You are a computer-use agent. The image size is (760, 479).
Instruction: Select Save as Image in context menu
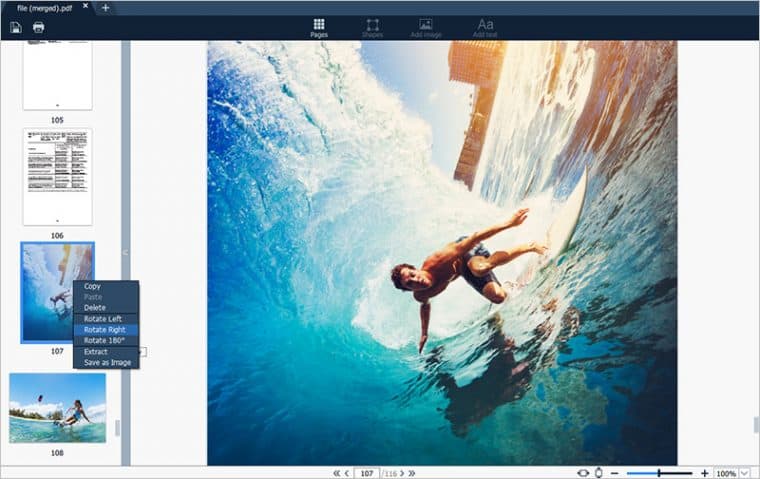(107, 362)
